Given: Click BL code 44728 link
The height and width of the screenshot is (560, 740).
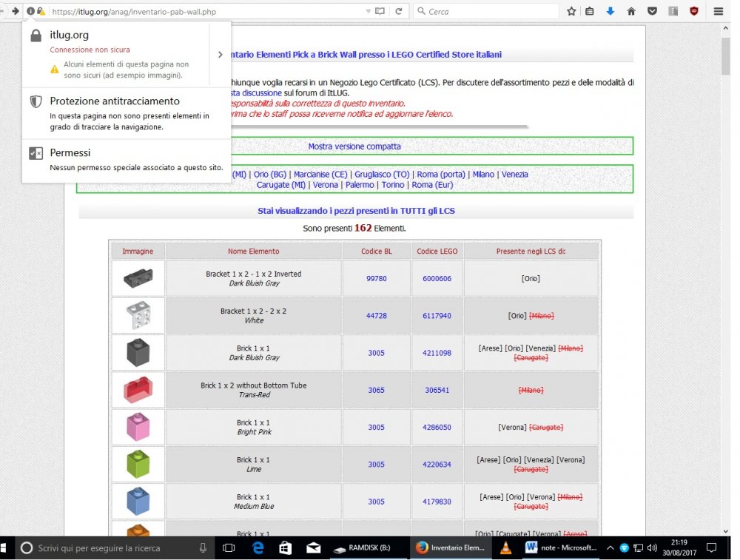Looking at the screenshot, I should click(376, 316).
